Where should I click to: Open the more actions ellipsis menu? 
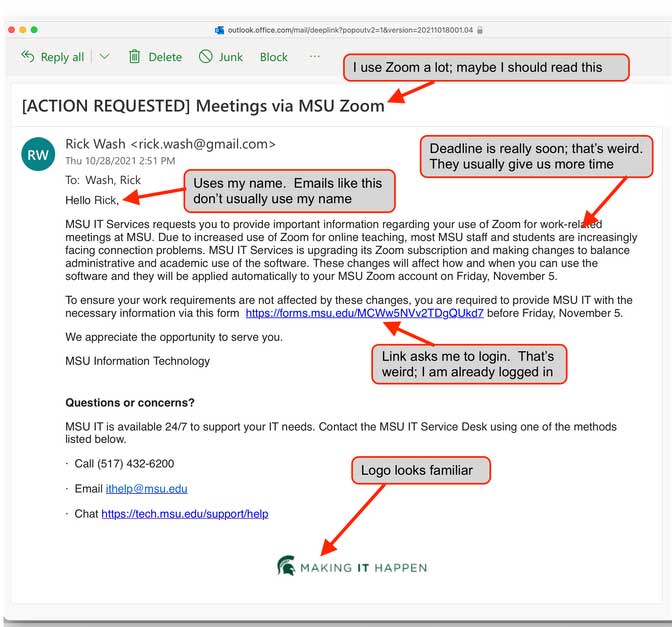315,57
